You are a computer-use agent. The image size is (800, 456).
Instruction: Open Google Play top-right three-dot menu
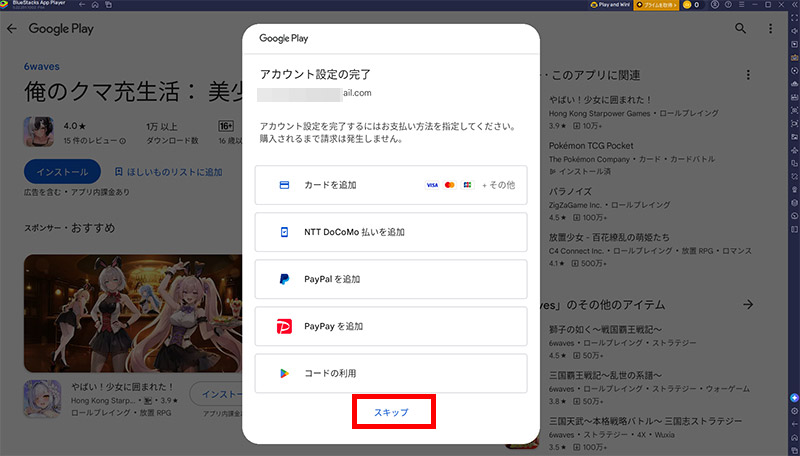point(770,29)
